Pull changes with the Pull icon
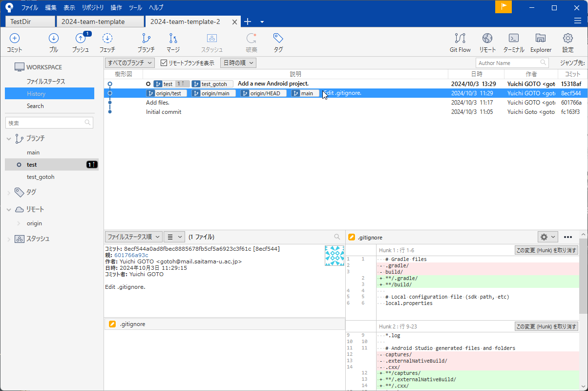 [x=54, y=39]
